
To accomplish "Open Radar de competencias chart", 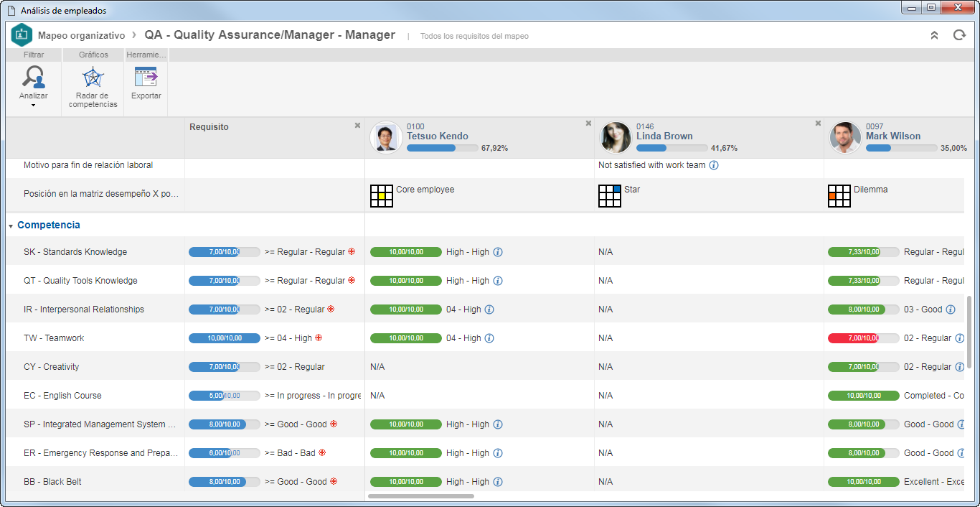I will (93, 87).
